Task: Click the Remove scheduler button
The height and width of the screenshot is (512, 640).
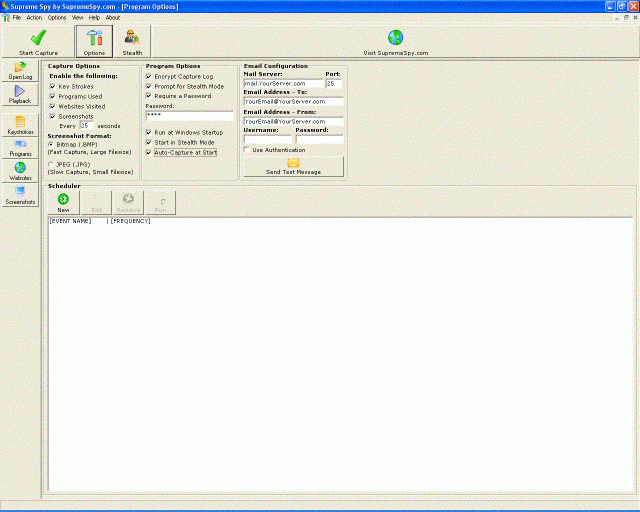Action: pos(128,203)
